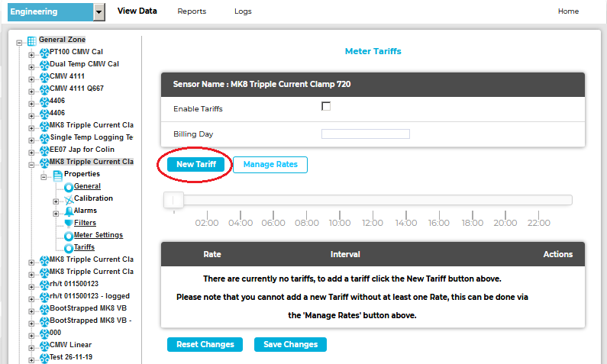This screenshot has width=607, height=364.
Task: Expand the CMW Linear node
Action: click(31, 348)
